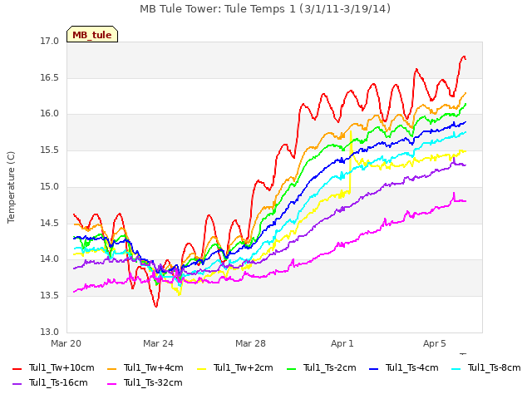Click the 15.5 y-axis tick label
This screenshot has width=532, height=399.
pyautogui.click(x=50, y=150)
